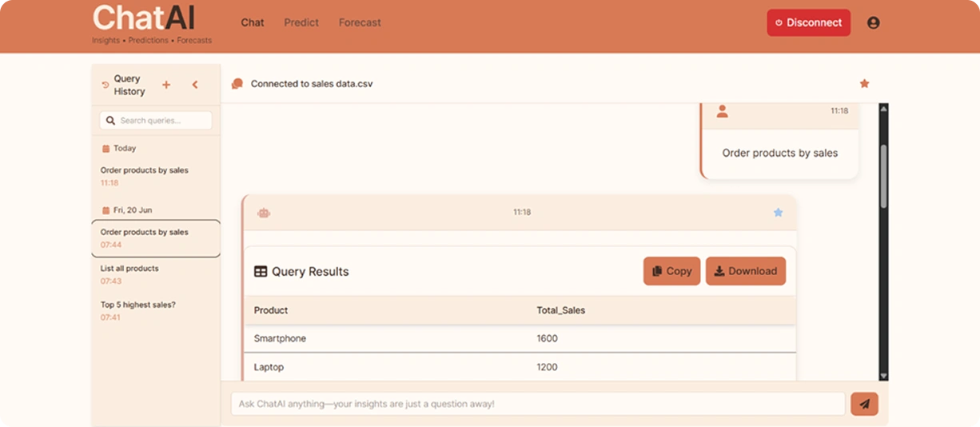Collapse the Query History sidebar
The image size is (980, 427).
[195, 85]
